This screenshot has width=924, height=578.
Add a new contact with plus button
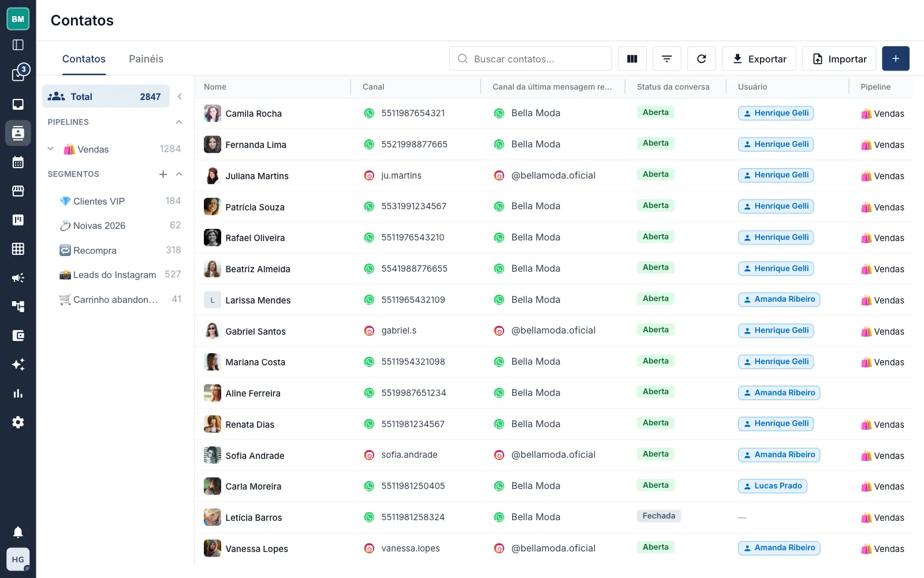click(896, 58)
